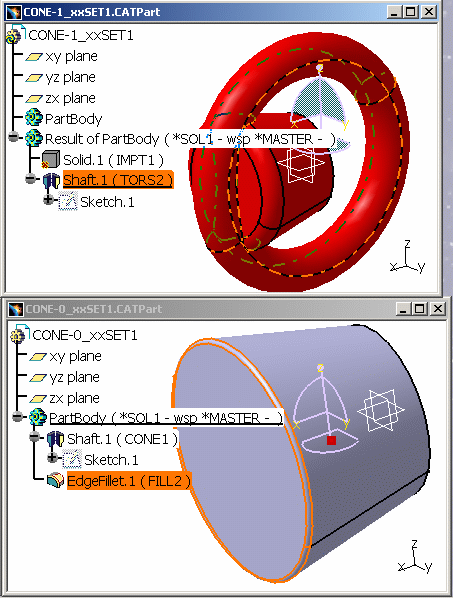453x598 pixels.
Task: Click the EdgeFillet.1 (FILL2) fillet icon
Action: 55,481
